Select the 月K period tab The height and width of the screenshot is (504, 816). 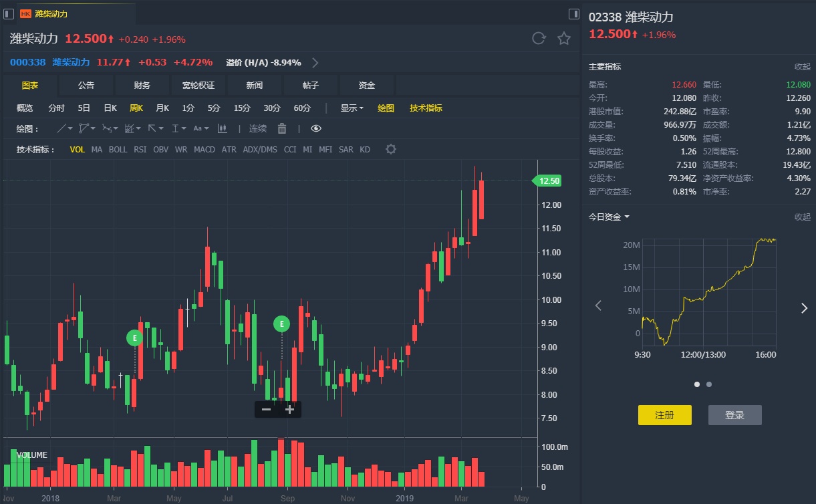[162, 108]
